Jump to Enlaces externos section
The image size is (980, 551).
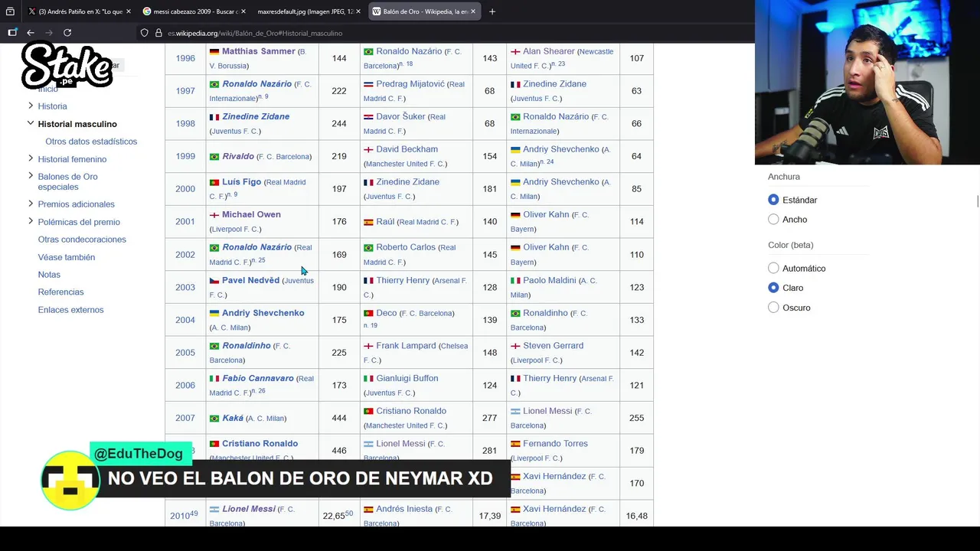coord(70,310)
